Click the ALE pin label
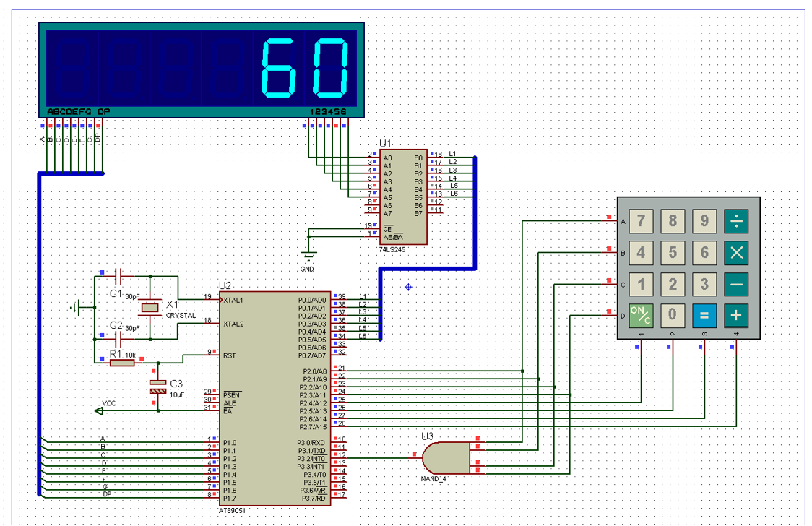The width and height of the screenshot is (812, 526). coord(230,403)
